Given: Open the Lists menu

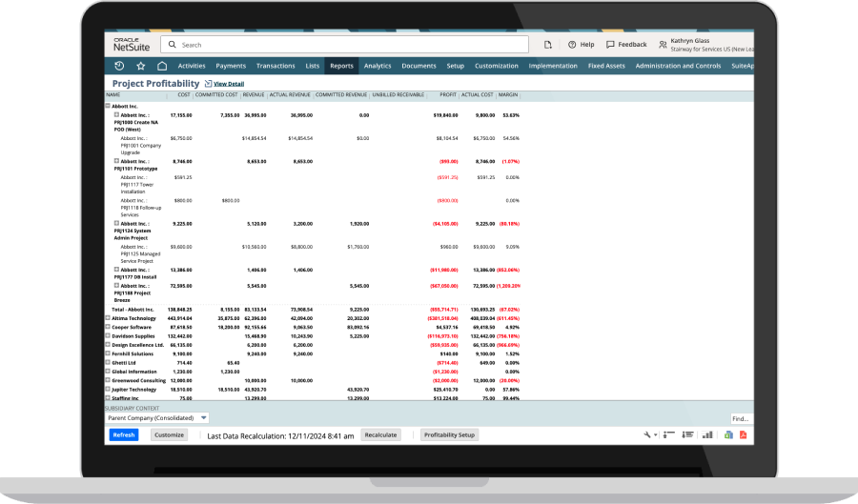Looking at the screenshot, I should (x=313, y=66).
